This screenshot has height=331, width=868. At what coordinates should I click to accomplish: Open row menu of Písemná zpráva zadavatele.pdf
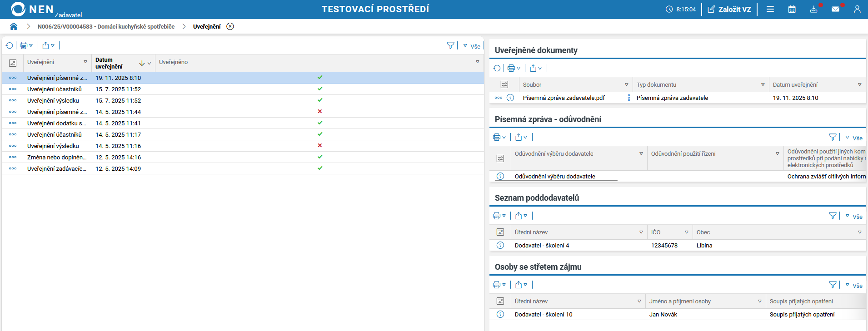(x=499, y=98)
